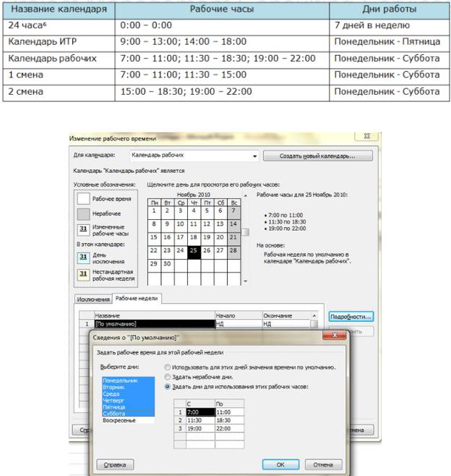Select the '[По умолчанию]' work week row
Image resolution: width=451 pixels, height=476 pixels.
pos(155,324)
